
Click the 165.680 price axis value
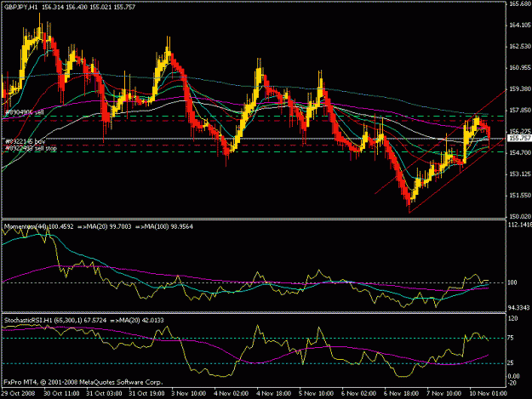coord(520,4)
